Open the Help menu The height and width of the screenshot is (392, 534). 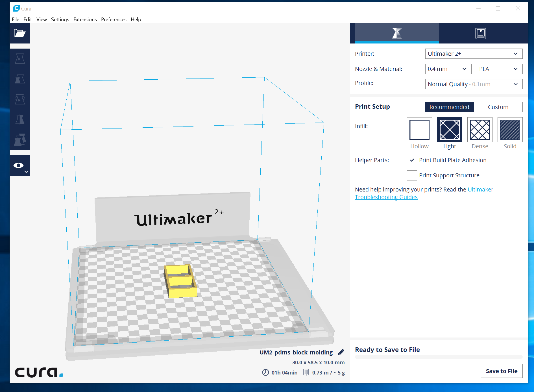(x=136, y=19)
